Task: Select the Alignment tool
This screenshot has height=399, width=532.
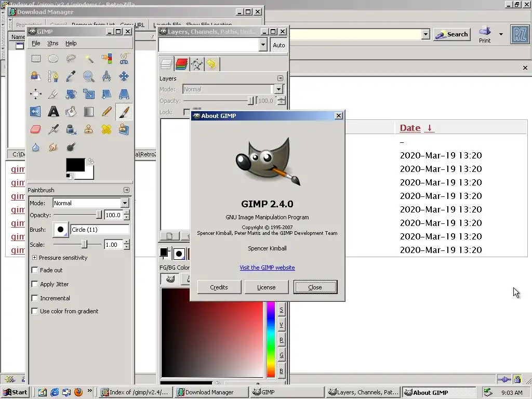Action: point(36,94)
